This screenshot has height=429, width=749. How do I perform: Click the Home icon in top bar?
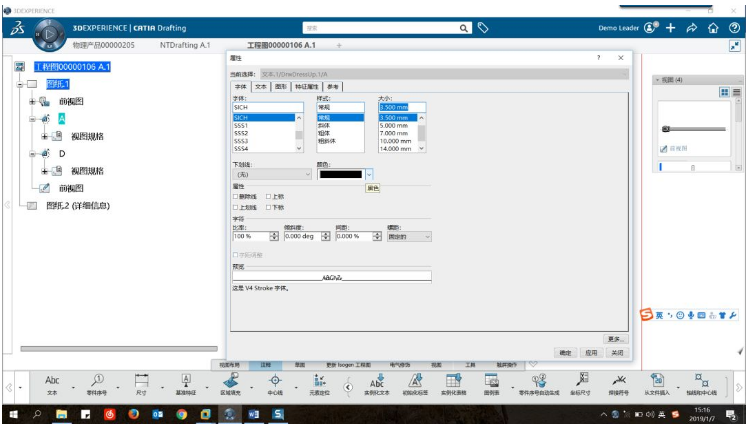coord(713,28)
